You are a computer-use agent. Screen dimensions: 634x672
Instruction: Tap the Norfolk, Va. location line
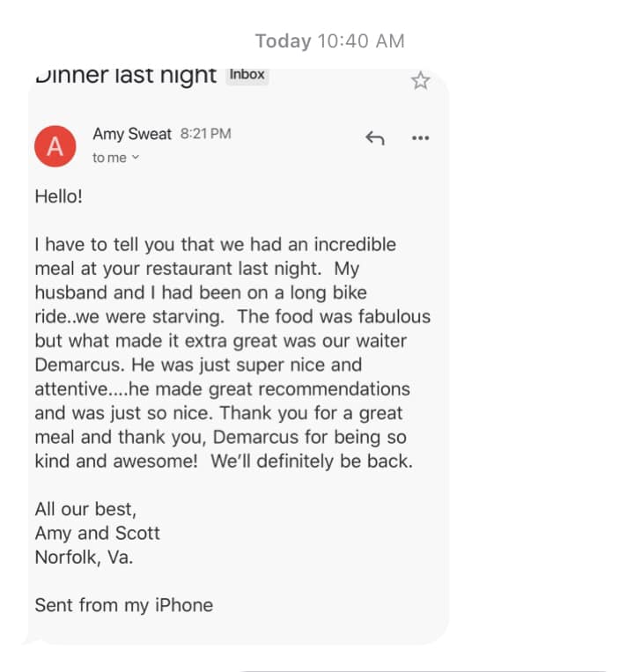(84, 558)
